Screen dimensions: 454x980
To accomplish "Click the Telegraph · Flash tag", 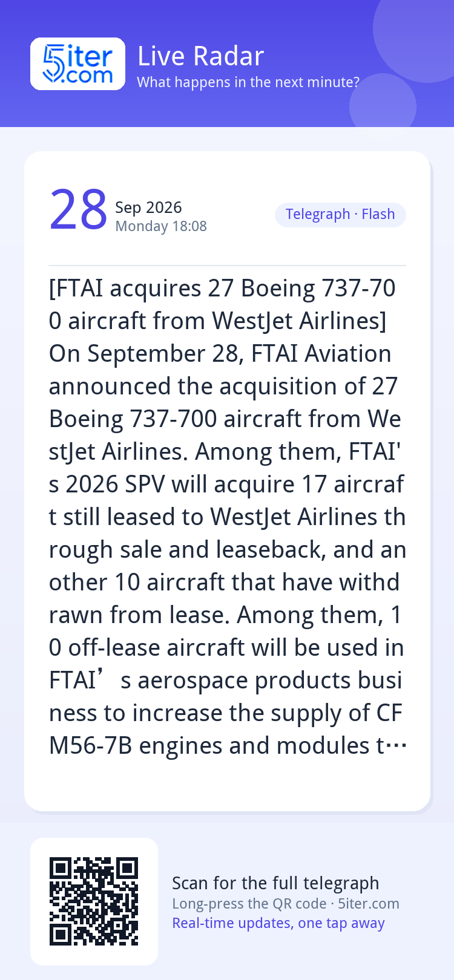I will click(x=340, y=215).
